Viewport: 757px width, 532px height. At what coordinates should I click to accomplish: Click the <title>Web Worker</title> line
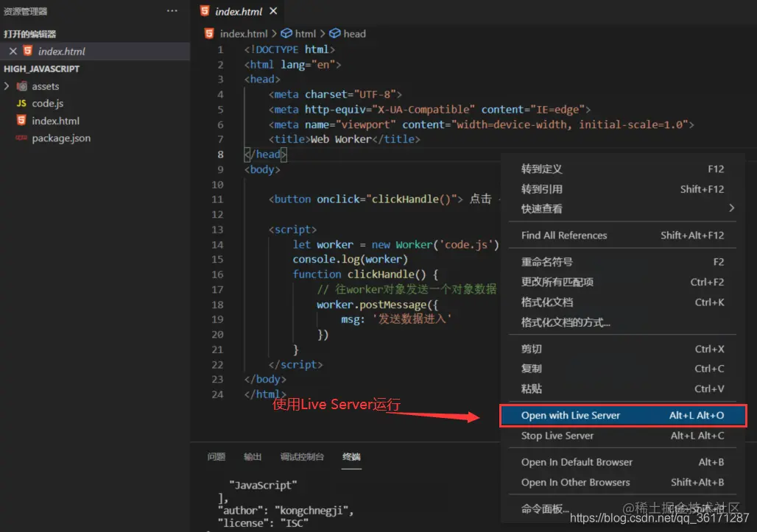point(344,139)
